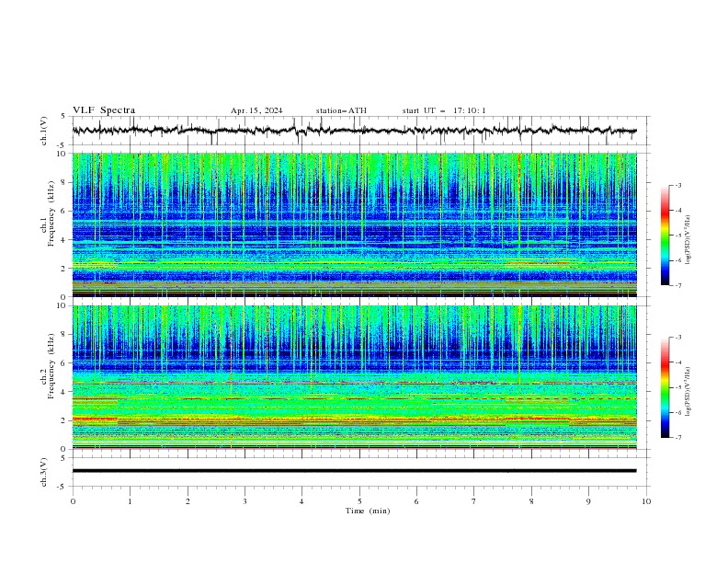Click the 'Time (min)' axis label
This screenshot has height=563, width=728.
point(368,511)
